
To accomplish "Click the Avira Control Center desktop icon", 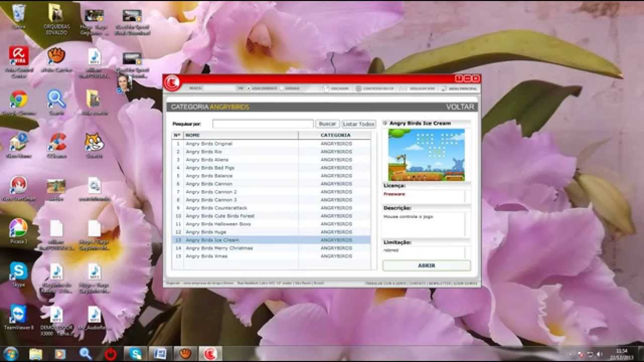I will (19, 56).
